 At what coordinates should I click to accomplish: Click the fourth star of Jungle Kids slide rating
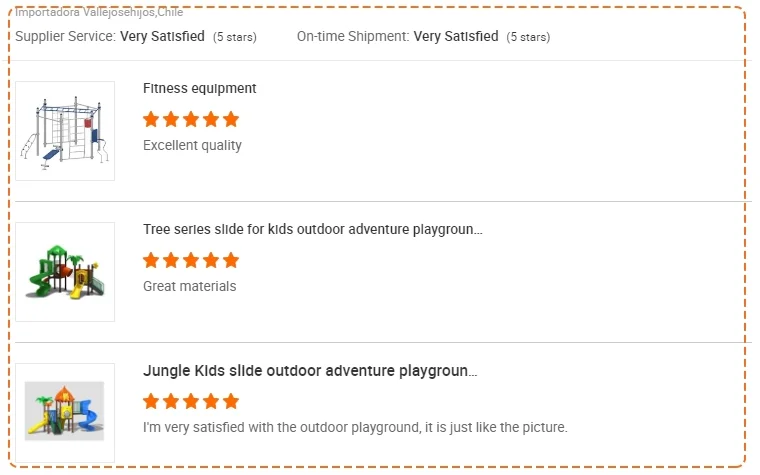(211, 401)
